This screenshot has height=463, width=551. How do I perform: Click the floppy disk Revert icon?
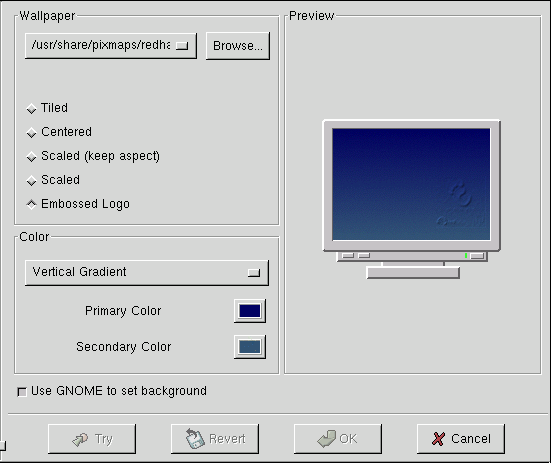click(x=194, y=438)
